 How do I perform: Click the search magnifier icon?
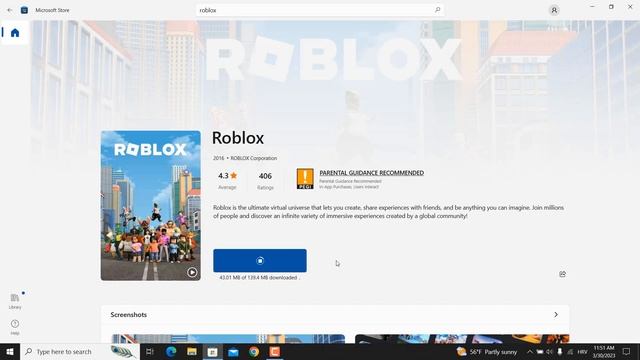coord(437,10)
